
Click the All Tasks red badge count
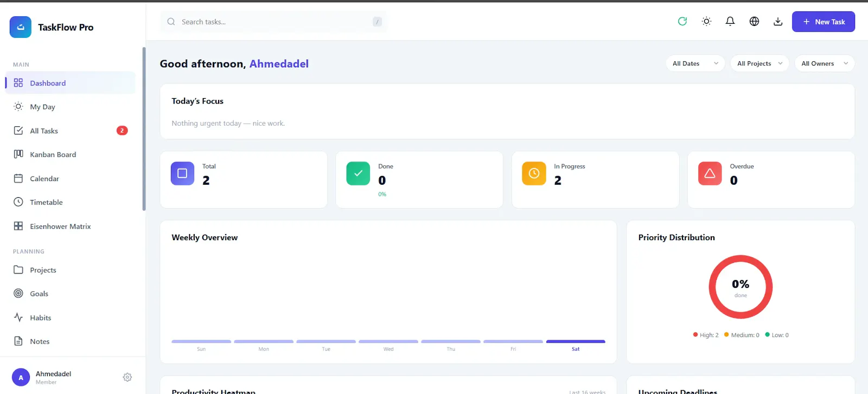[122, 131]
